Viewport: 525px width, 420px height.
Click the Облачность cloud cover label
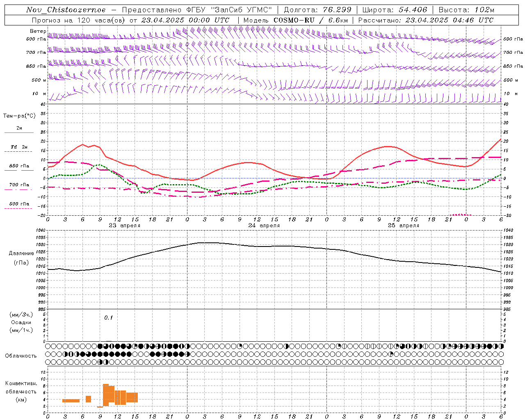click(x=21, y=356)
